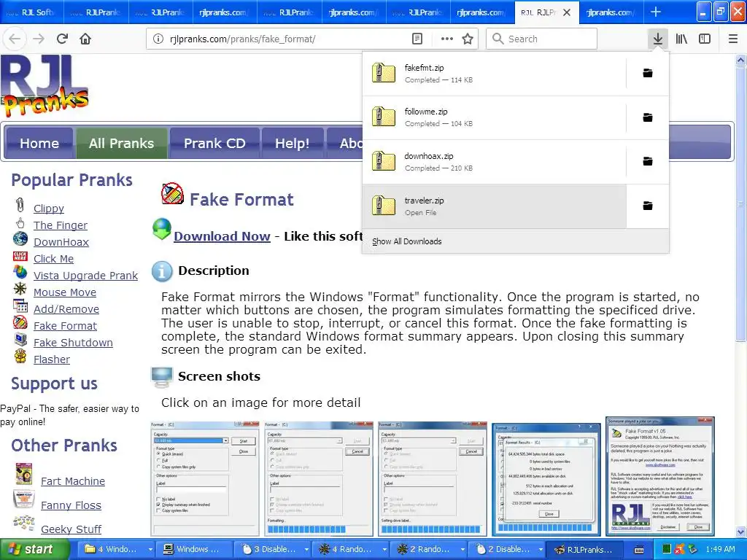Open the Firefox hamburger menu

click(733, 39)
